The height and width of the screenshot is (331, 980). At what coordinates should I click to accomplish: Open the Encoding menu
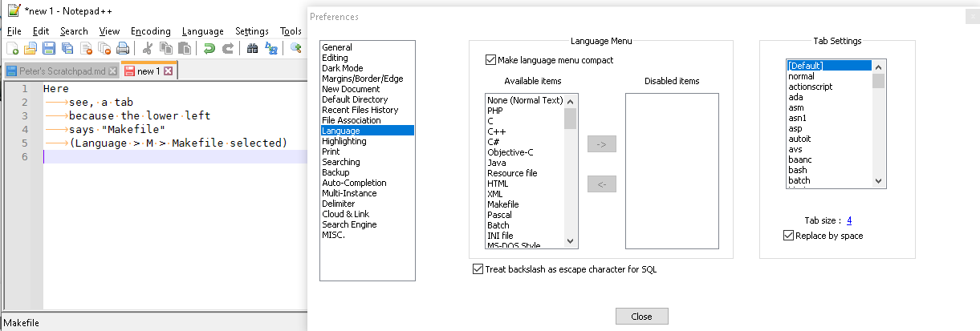pyautogui.click(x=151, y=31)
